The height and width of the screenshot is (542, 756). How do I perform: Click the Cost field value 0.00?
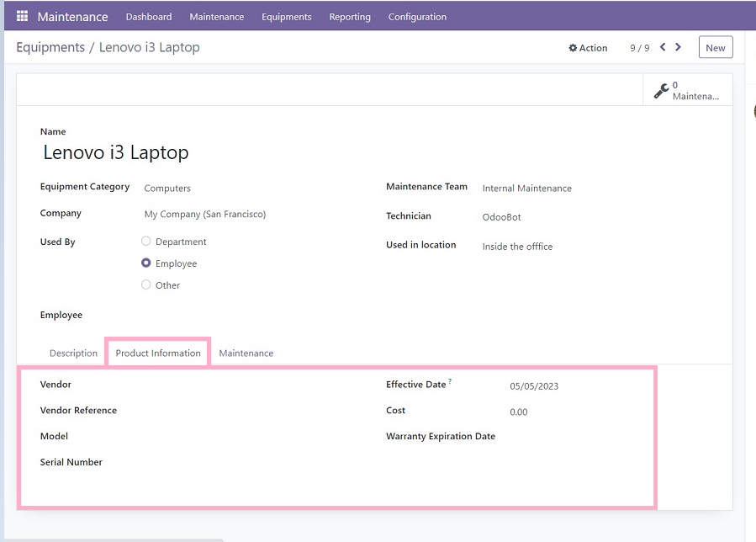point(518,412)
